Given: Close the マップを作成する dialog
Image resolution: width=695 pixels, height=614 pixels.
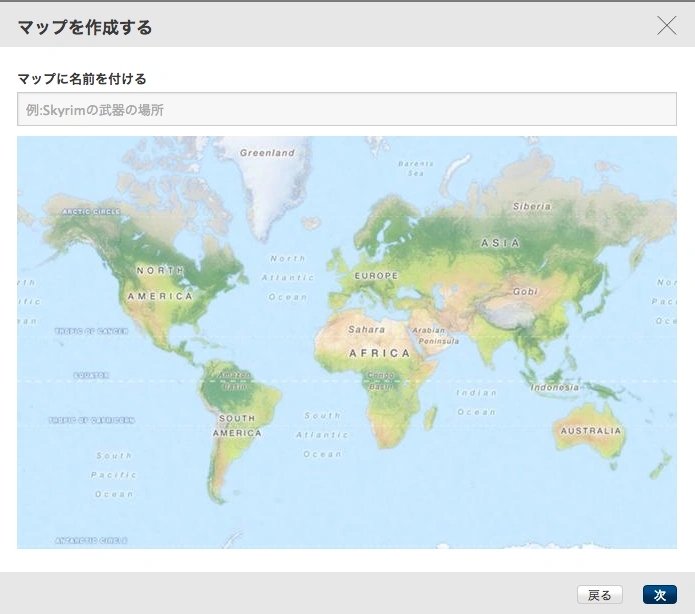Looking at the screenshot, I should click(x=666, y=25).
